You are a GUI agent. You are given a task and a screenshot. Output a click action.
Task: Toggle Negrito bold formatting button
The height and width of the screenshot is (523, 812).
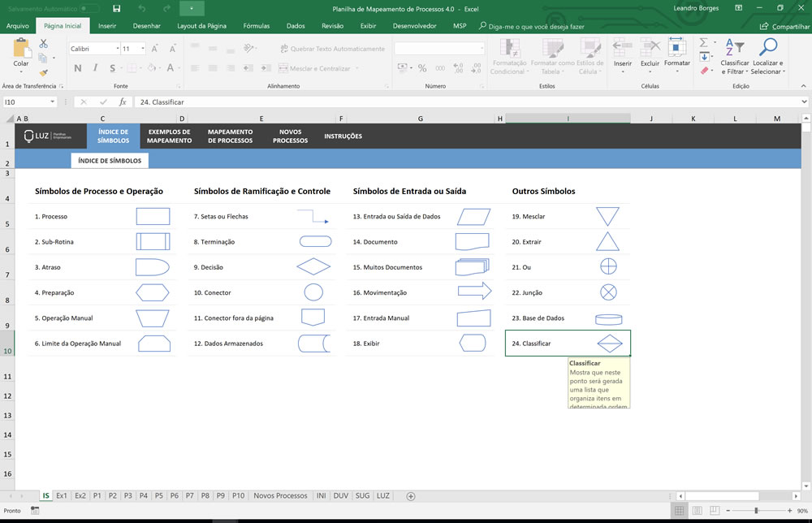78,68
